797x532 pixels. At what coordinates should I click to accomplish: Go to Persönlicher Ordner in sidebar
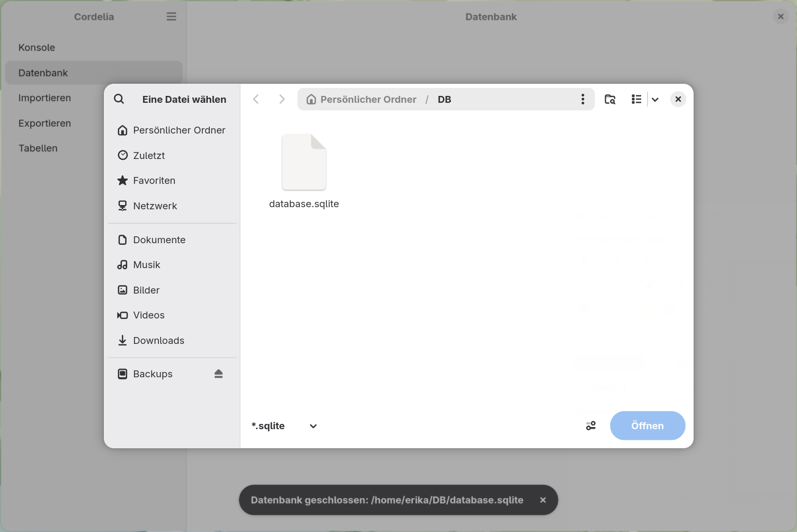point(172,130)
